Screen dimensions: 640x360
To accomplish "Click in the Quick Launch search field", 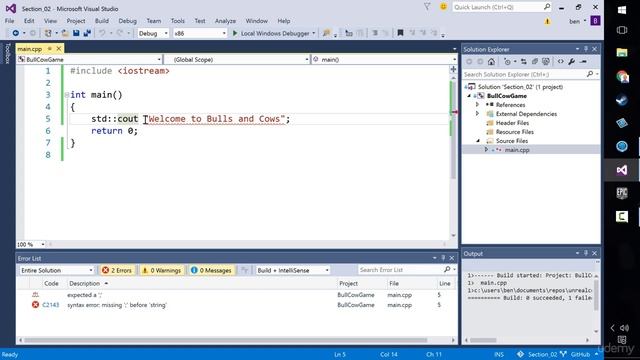I will point(498,7).
